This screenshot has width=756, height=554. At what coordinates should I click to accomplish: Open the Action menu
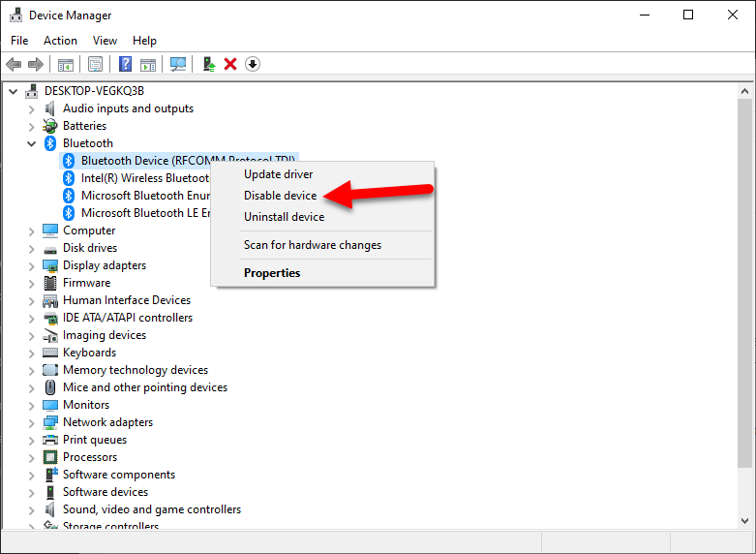click(x=60, y=41)
